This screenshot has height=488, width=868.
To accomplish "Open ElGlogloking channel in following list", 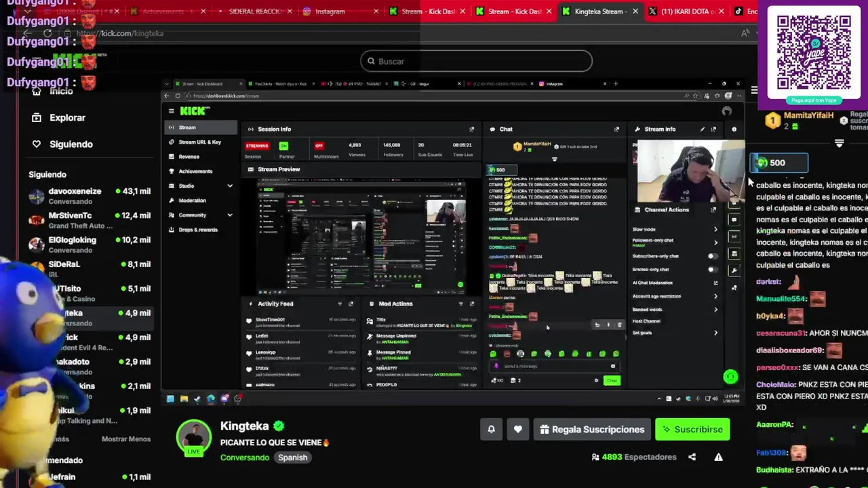I will point(90,245).
